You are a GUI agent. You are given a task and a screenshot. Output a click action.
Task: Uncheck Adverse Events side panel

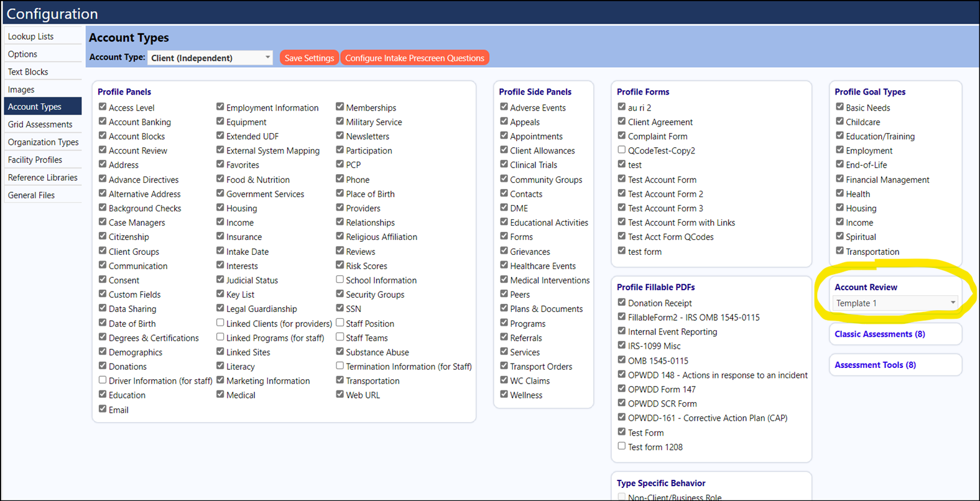pyautogui.click(x=504, y=107)
